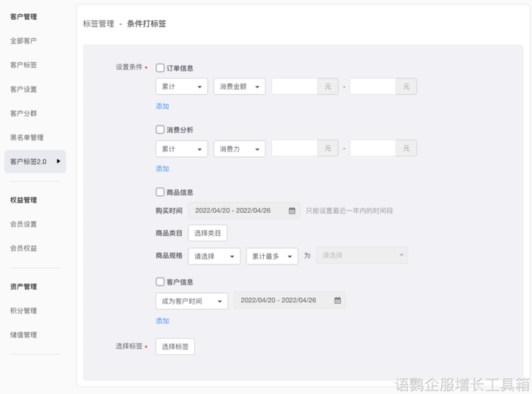
Task: Go to 全部客户 in sidebar
Action: pyautogui.click(x=24, y=41)
